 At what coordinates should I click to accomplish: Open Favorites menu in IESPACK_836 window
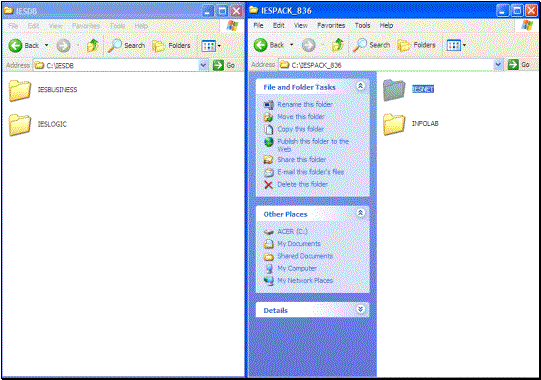[331, 26]
